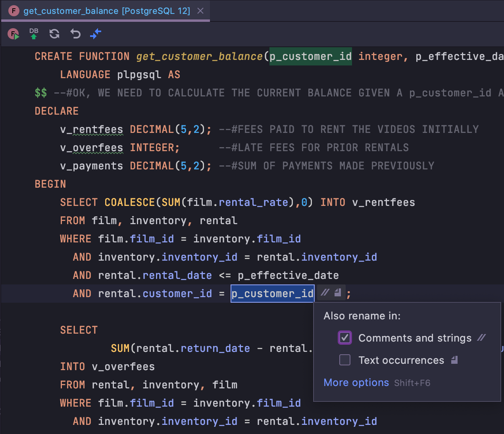The image size is (504, 434).
Task: Click the inline comments-and-strings rename icon
Action: pos(325,293)
